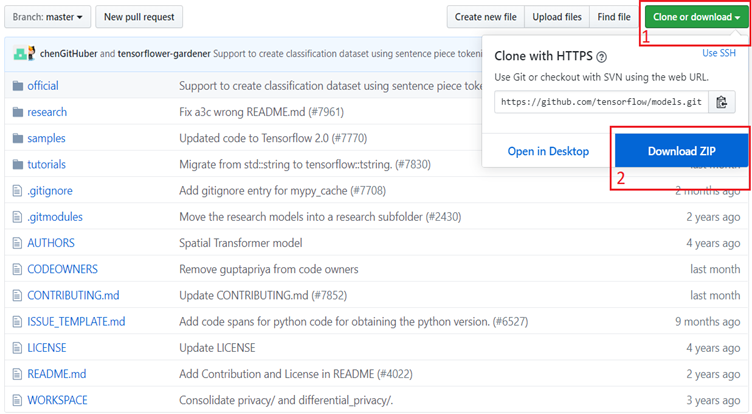
Task: Click the file icon beside CODEOWNERS
Action: point(17,269)
